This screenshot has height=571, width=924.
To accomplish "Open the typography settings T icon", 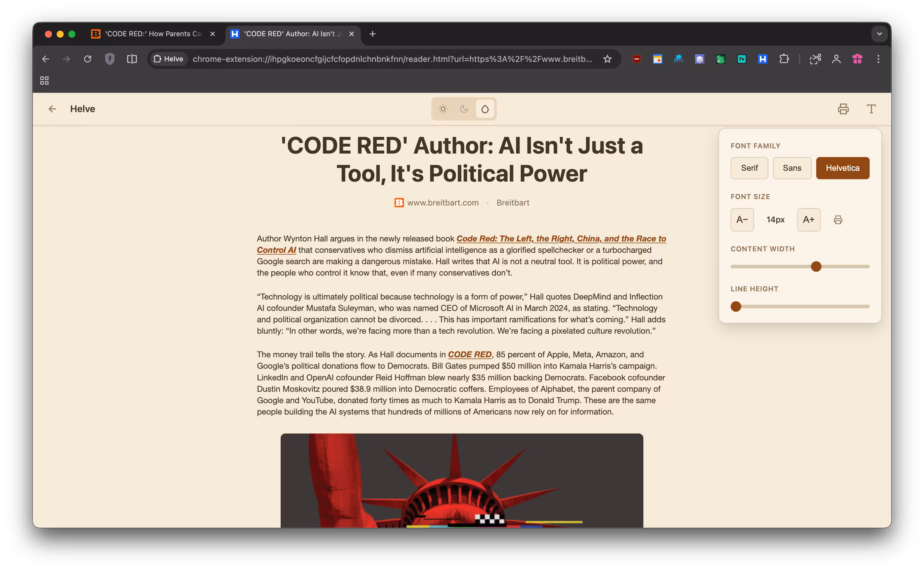I will point(871,109).
